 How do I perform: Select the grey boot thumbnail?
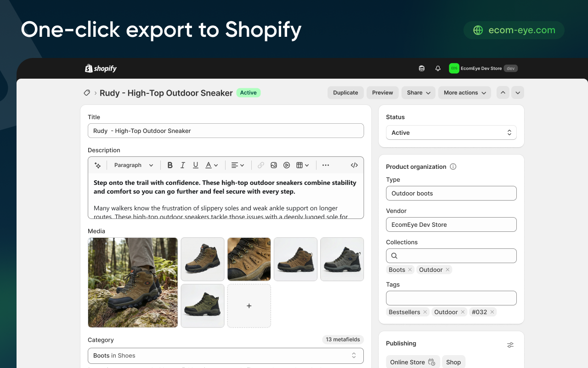(342, 259)
